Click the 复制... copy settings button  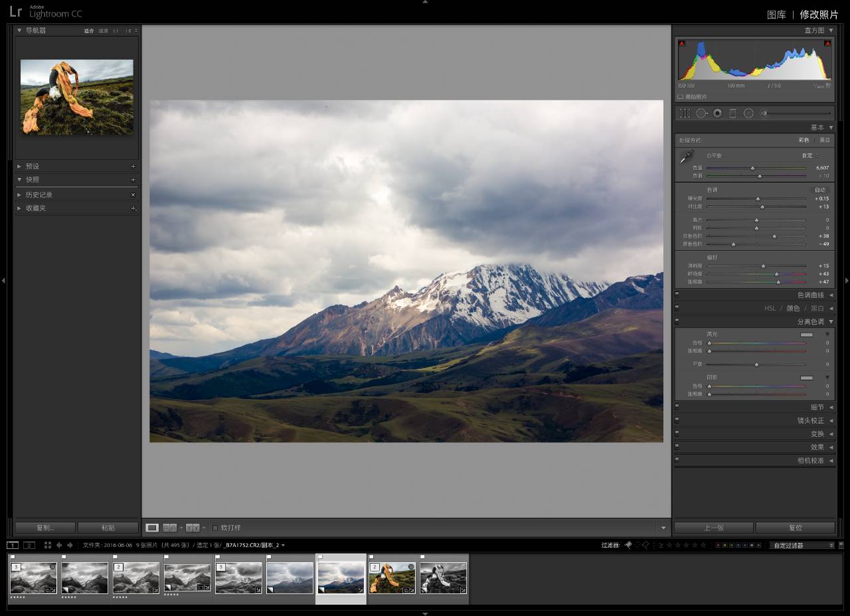[46, 528]
